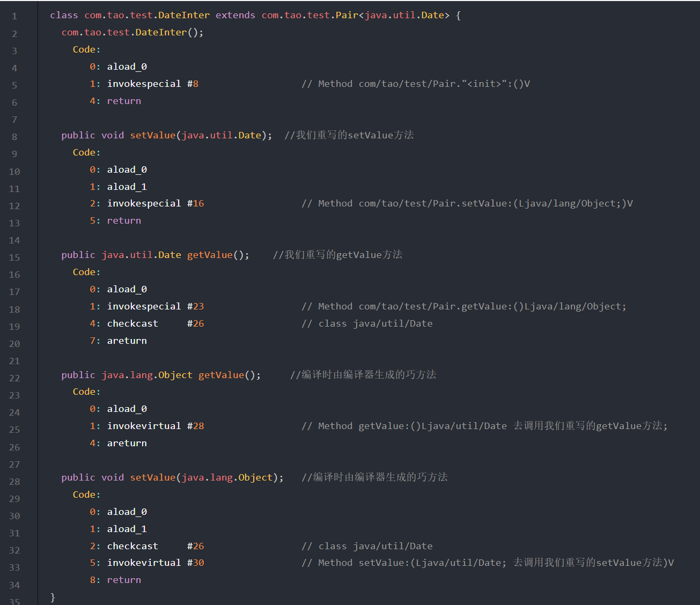Click the 'Code:' label on line 9
This screenshot has height=605, width=700.
[x=87, y=153]
